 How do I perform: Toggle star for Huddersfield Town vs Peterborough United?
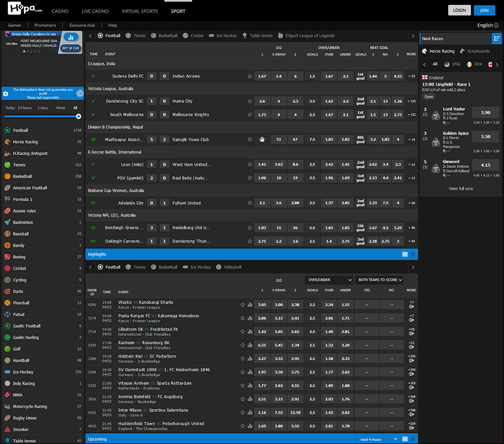(x=243, y=426)
